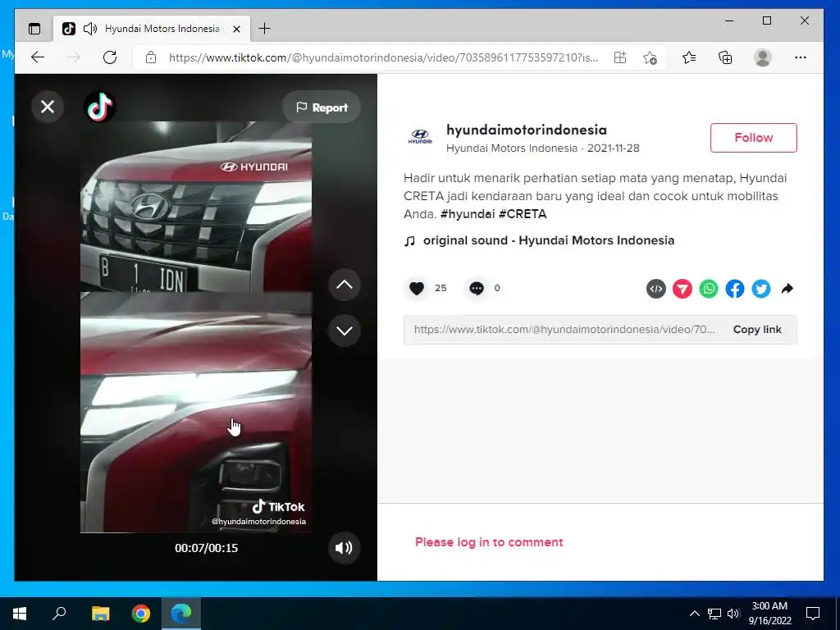Image resolution: width=840 pixels, height=630 pixels.
Task: Launch Google Chrome from taskbar
Action: pyautogui.click(x=141, y=614)
